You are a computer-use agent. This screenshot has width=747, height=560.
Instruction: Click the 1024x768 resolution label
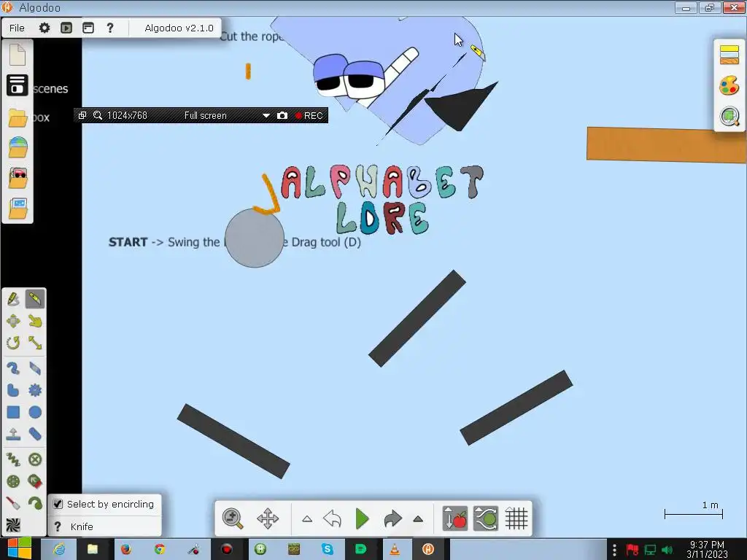pyautogui.click(x=127, y=116)
